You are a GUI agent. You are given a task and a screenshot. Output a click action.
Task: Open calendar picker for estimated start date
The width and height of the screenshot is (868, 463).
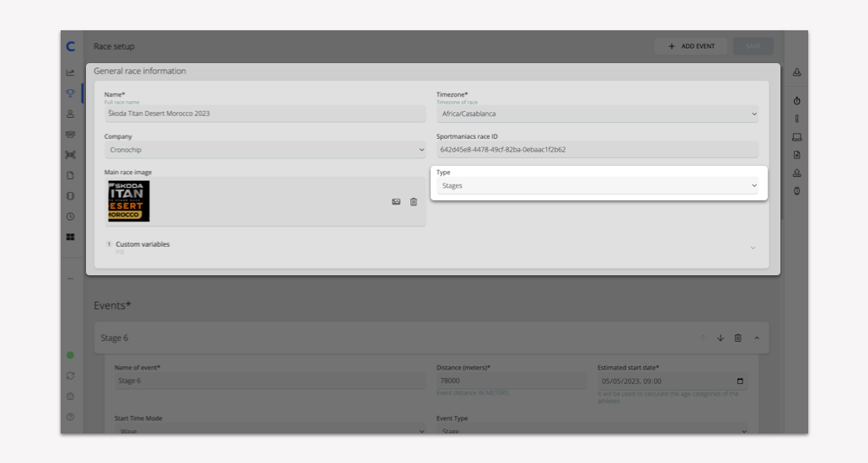pyautogui.click(x=740, y=381)
